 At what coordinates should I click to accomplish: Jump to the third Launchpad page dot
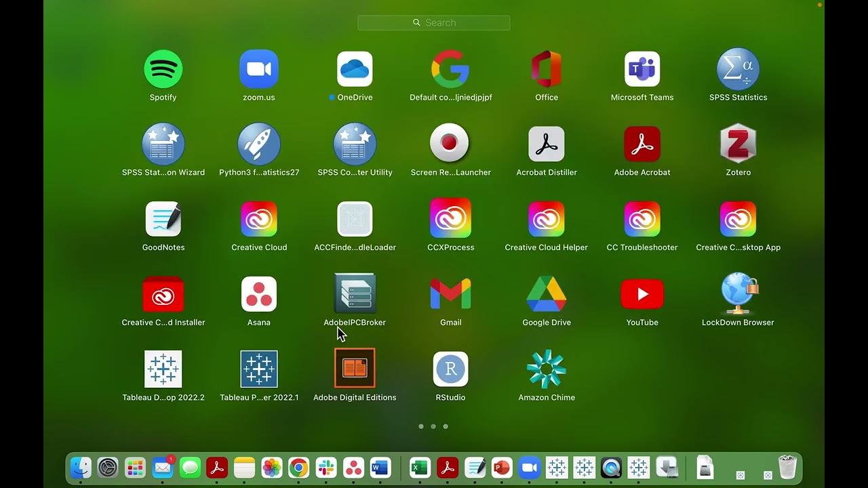point(446,426)
